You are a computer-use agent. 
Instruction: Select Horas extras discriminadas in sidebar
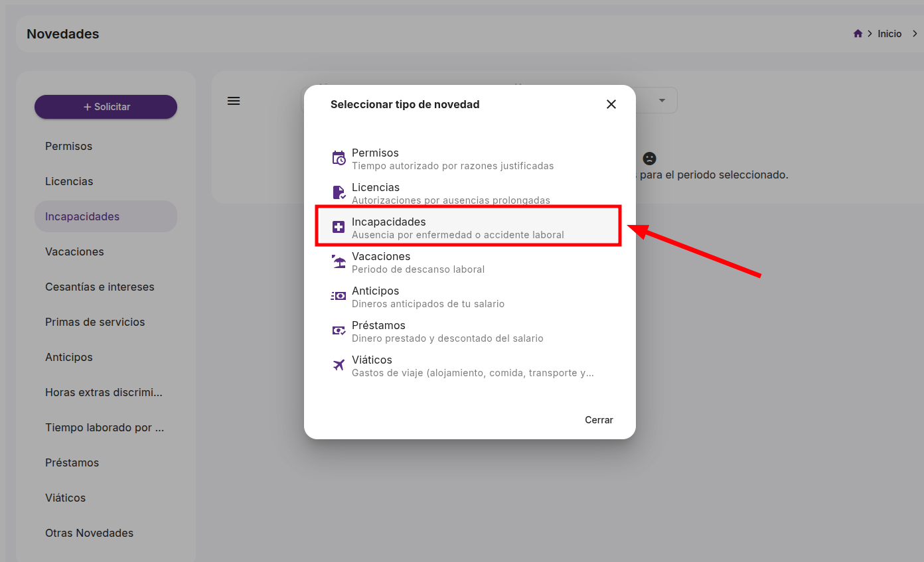[106, 392]
